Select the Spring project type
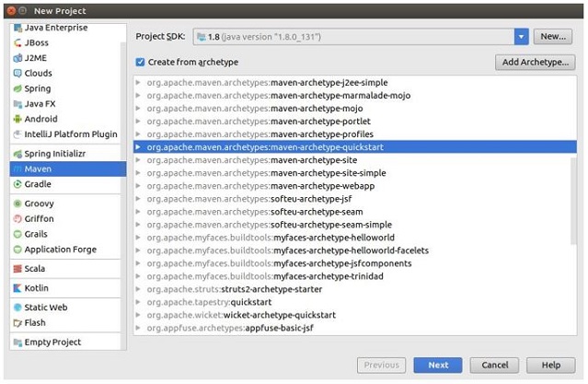 coord(65,88)
